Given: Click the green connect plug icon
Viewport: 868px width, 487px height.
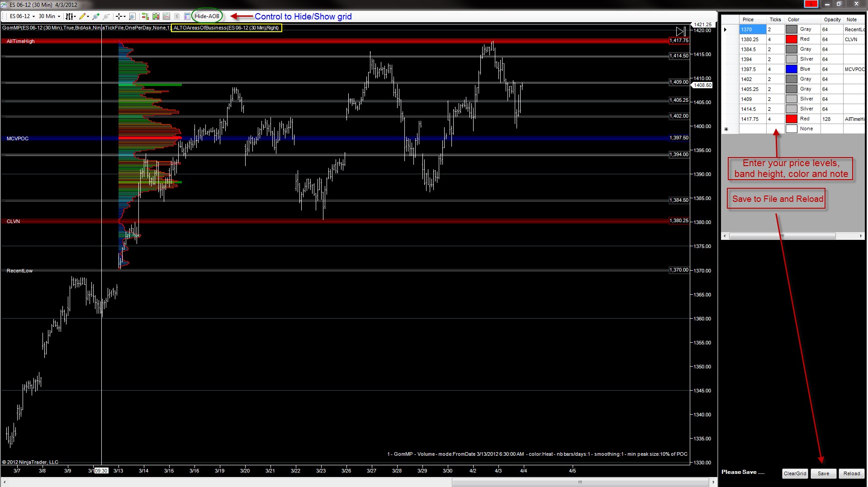Looking at the screenshot, I should click(x=96, y=16).
